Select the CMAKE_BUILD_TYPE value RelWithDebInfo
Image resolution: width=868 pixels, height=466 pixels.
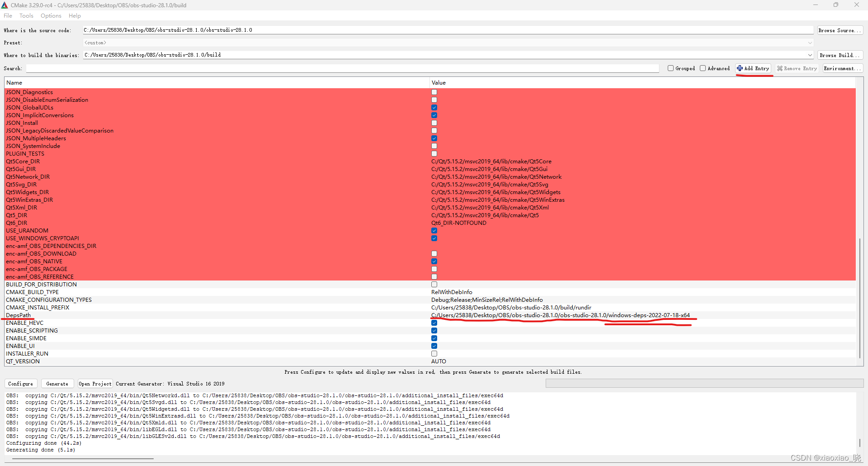[x=452, y=292]
